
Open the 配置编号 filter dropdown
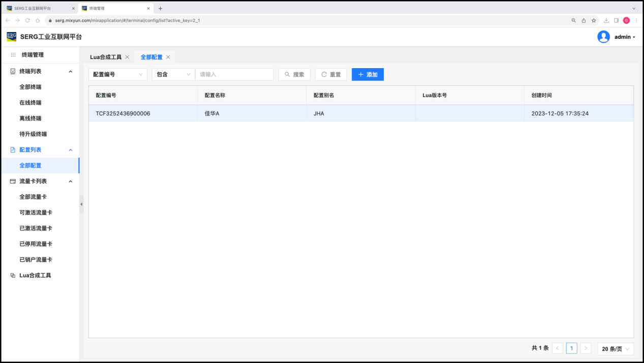pos(118,74)
